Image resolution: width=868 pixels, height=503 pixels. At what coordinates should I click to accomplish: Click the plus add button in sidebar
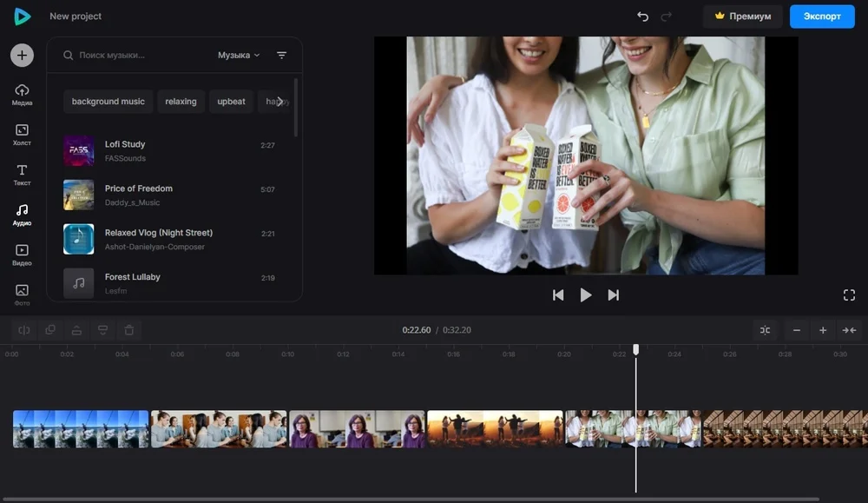[x=23, y=56]
